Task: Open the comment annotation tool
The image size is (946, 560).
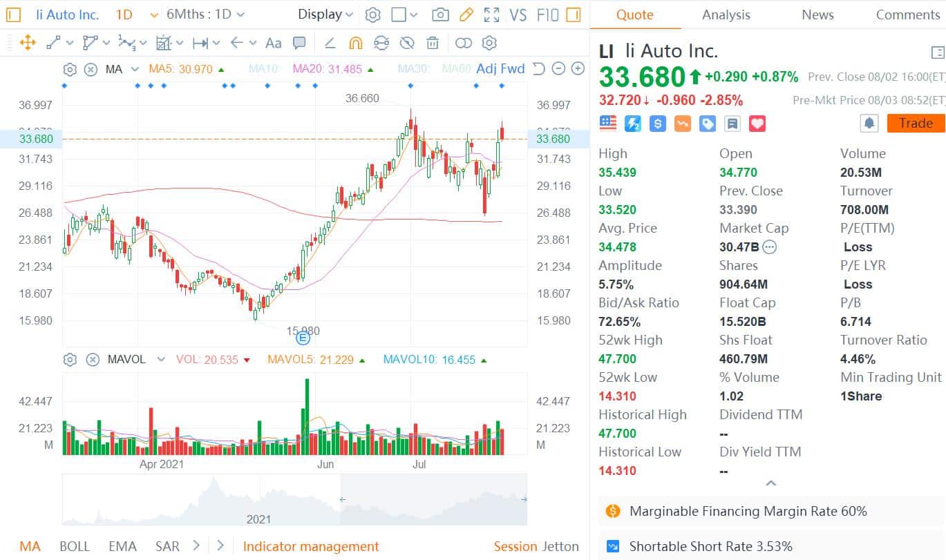Action: (299, 43)
